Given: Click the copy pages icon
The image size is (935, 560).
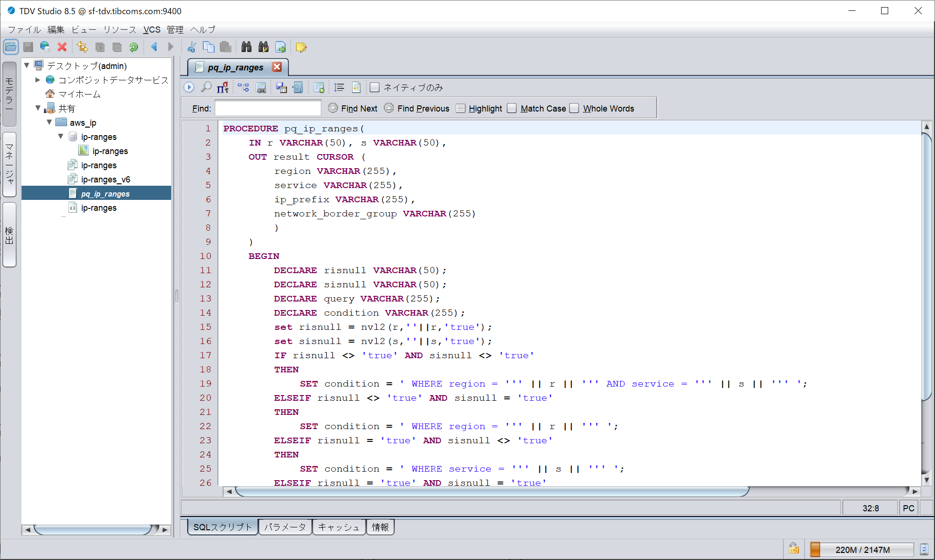Looking at the screenshot, I should 208,47.
